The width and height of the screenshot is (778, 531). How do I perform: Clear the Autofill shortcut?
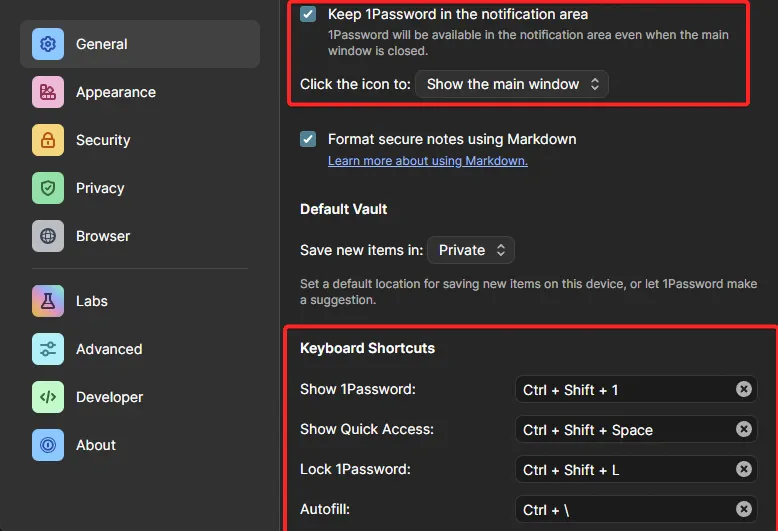pos(743,509)
